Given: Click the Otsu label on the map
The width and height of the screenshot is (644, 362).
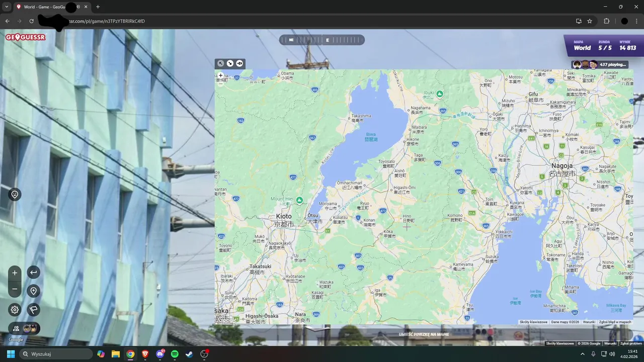Looking at the screenshot, I should coord(313,216).
